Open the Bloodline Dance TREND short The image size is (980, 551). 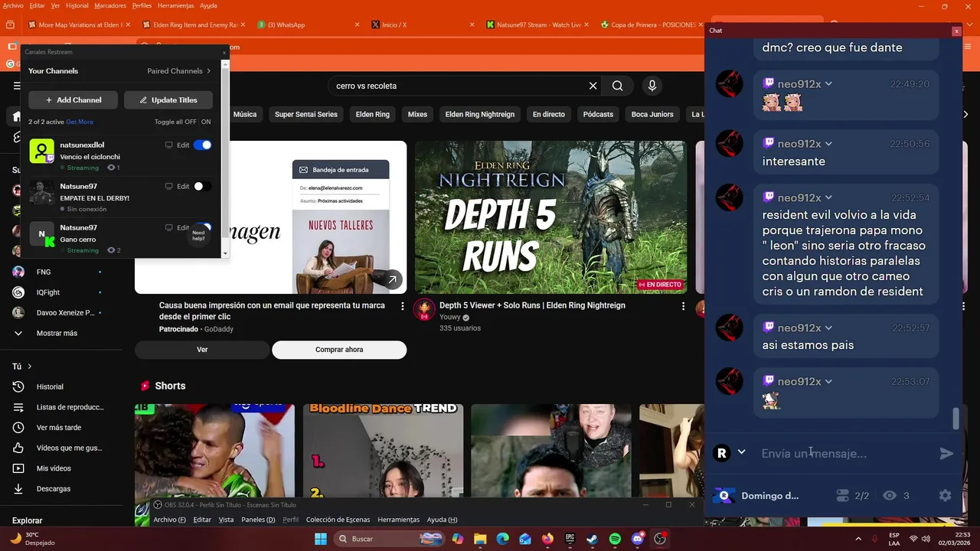383,452
